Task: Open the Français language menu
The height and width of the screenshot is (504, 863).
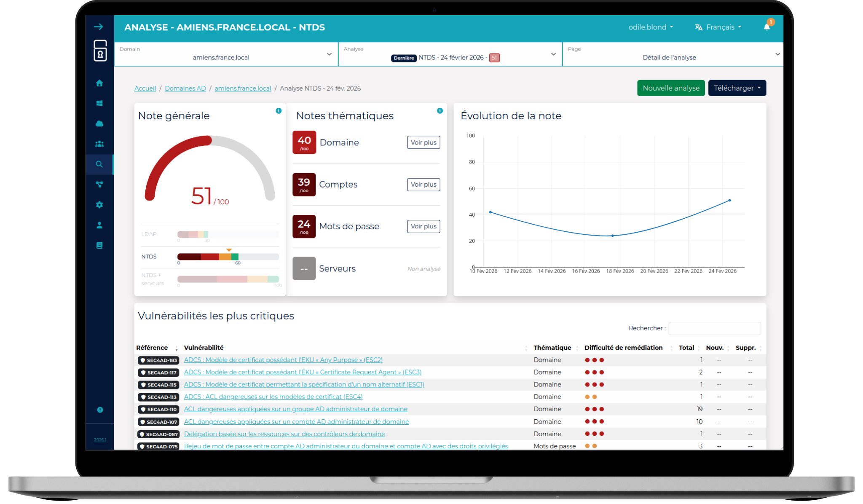Action: pos(718,27)
